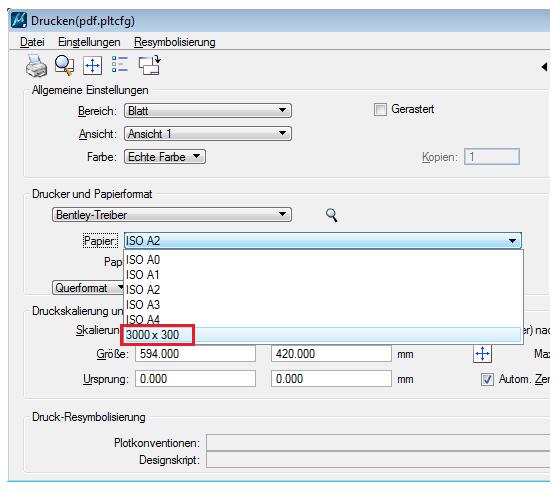Click the Größe width field 594.000
The height and width of the screenshot is (491, 559).
coord(195,354)
